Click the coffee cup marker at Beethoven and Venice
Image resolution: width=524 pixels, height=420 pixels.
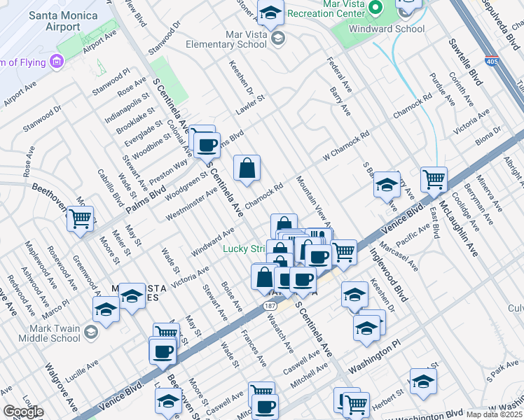tap(163, 353)
